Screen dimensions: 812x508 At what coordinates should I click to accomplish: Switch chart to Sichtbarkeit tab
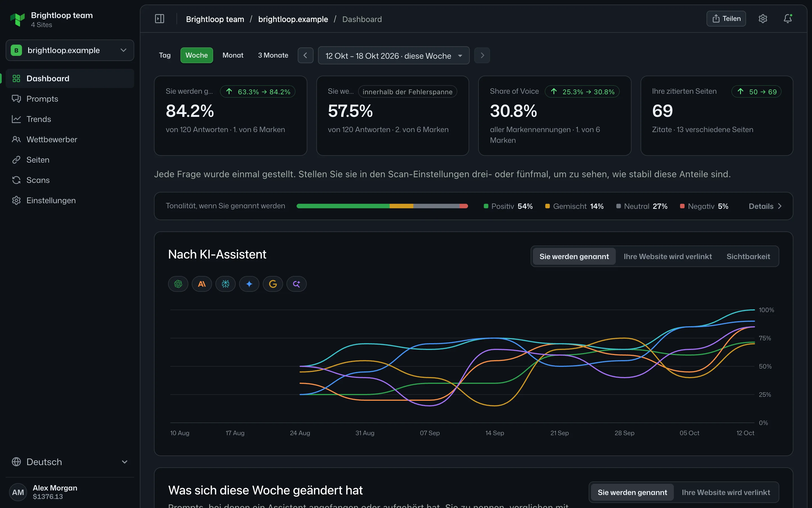tap(748, 256)
